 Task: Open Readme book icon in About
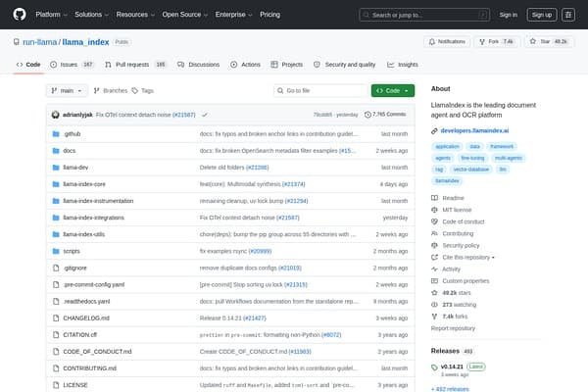click(x=434, y=198)
